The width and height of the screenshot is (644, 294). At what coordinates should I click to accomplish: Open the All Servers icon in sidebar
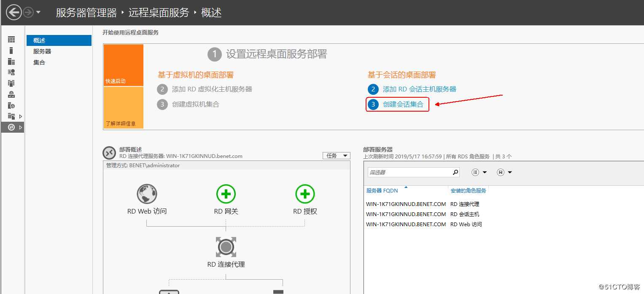pos(11,61)
